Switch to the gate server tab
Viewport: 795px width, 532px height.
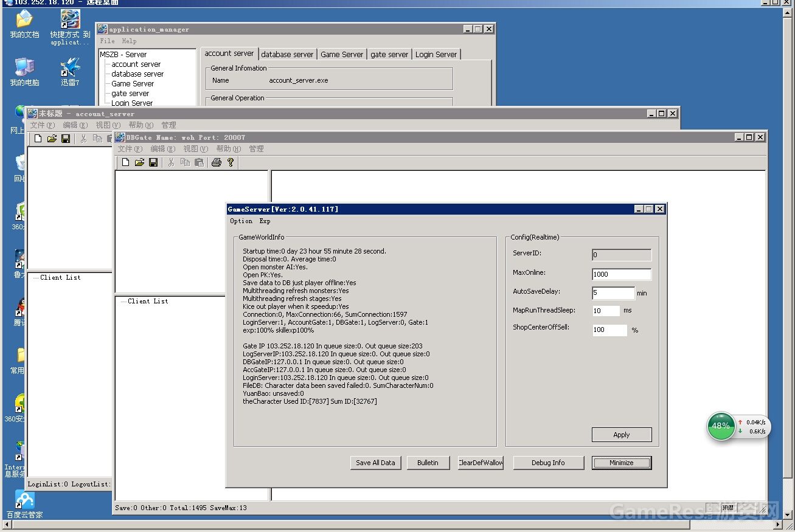(389, 54)
